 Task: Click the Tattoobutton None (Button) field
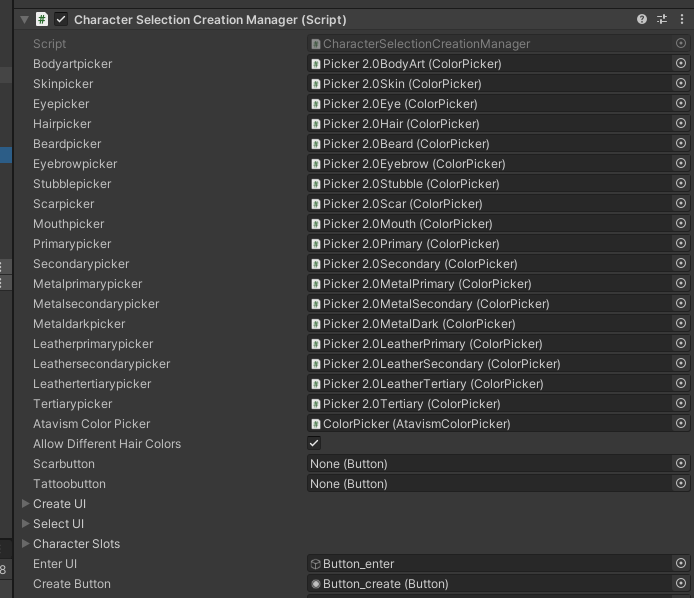pos(488,484)
